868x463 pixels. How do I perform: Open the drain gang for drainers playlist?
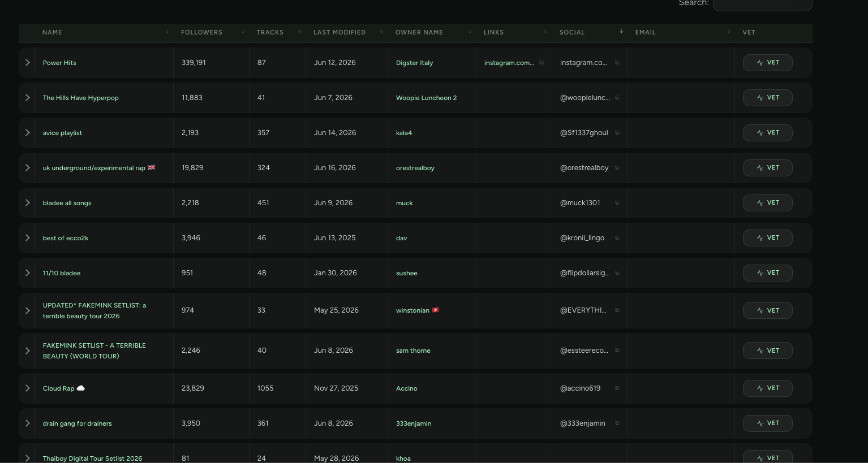tap(78, 423)
